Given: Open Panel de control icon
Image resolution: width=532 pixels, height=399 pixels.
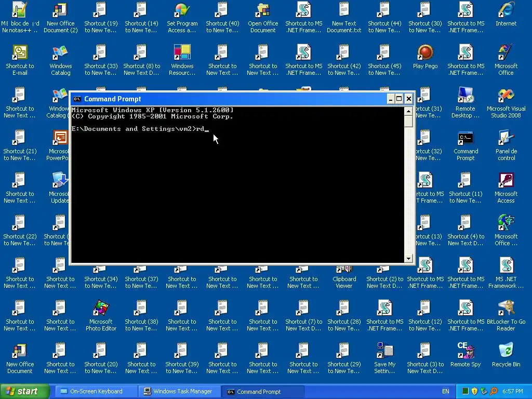Looking at the screenshot, I should coord(506,145).
